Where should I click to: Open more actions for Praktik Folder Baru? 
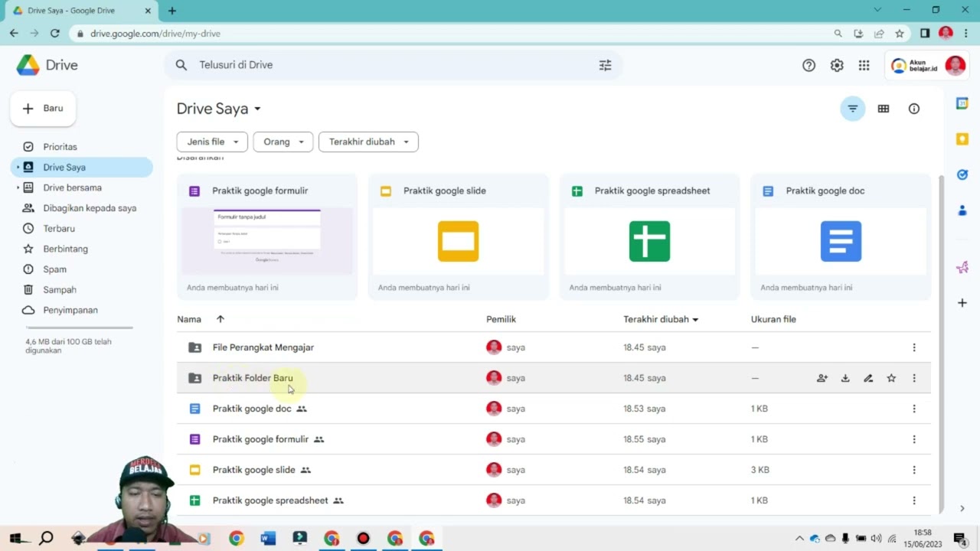(914, 378)
